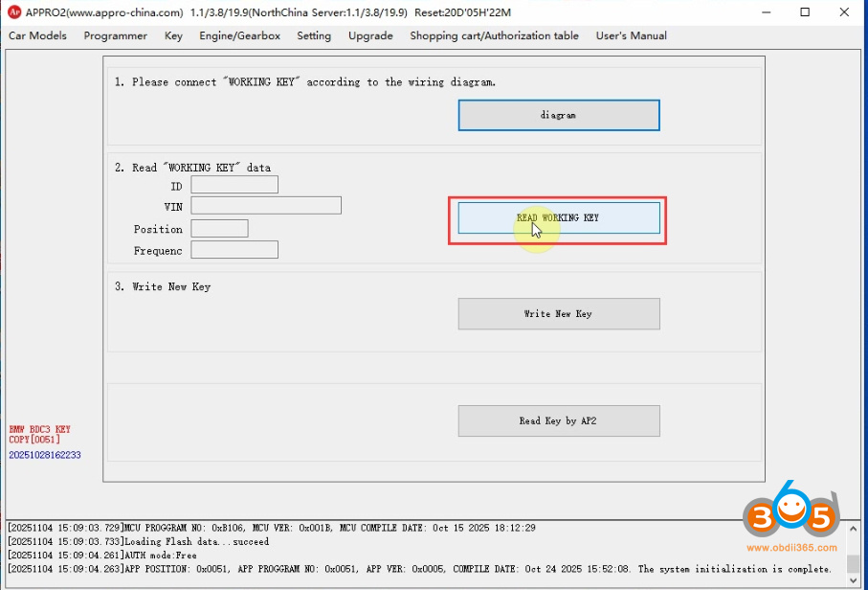This screenshot has width=868, height=590.
Task: Click inside the ID input field
Action: pos(234,184)
